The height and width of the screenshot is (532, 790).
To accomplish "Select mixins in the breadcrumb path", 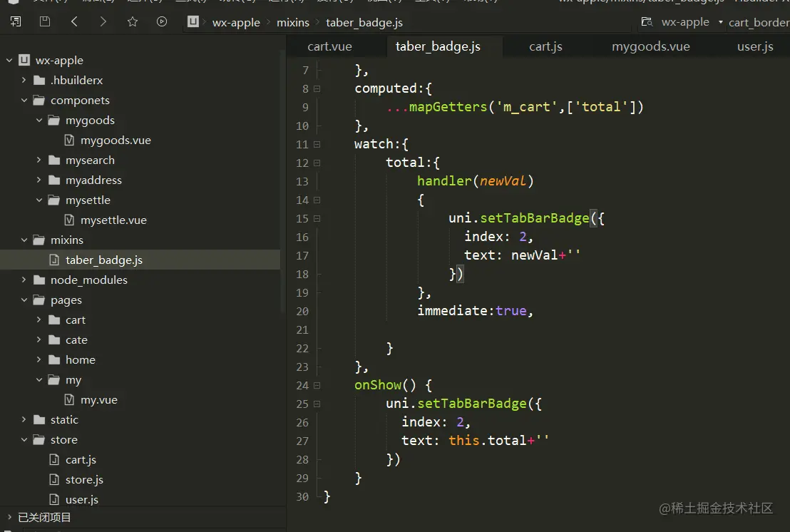I will coord(293,23).
